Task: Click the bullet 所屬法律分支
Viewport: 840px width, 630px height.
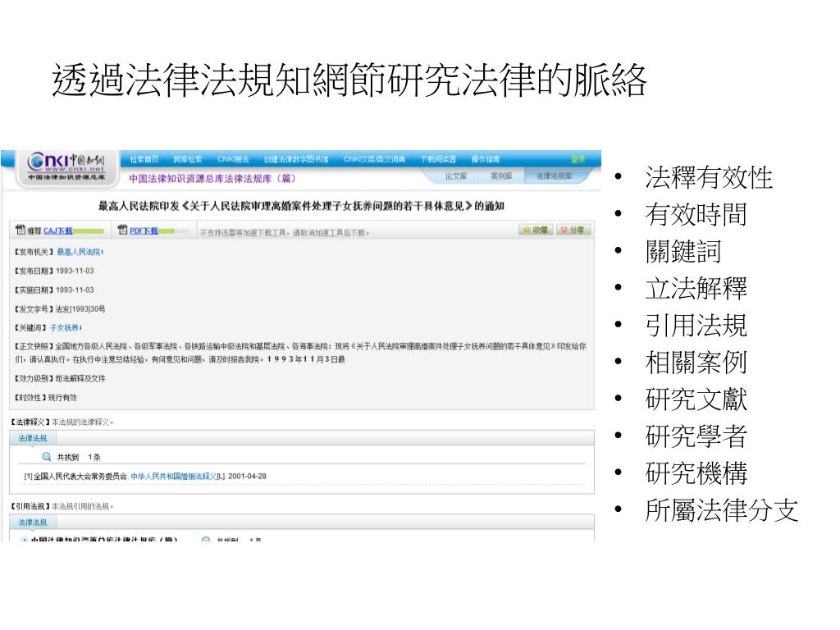Action: [x=721, y=510]
